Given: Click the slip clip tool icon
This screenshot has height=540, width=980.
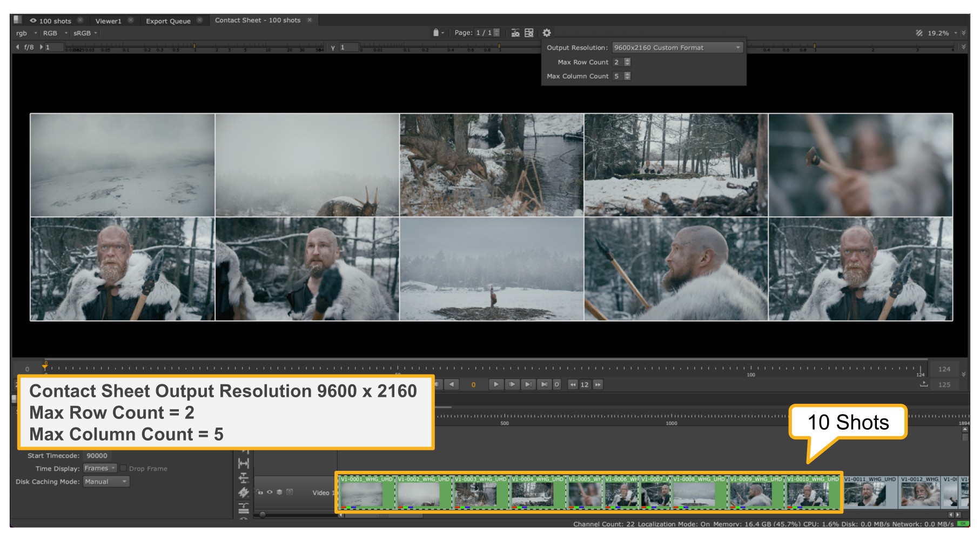Looking at the screenshot, I should pyautogui.click(x=244, y=463).
